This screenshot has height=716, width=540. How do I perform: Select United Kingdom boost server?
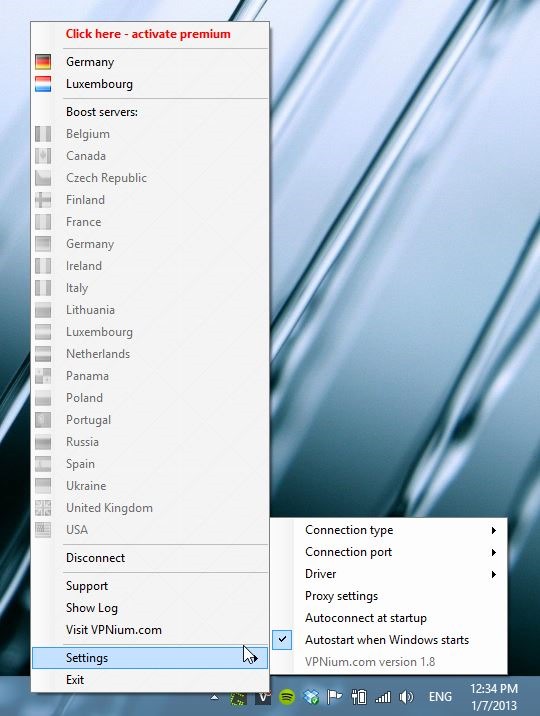pyautogui.click(x=150, y=507)
